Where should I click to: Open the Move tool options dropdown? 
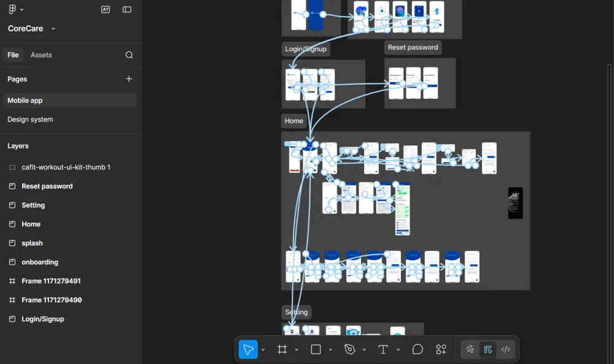click(x=263, y=349)
